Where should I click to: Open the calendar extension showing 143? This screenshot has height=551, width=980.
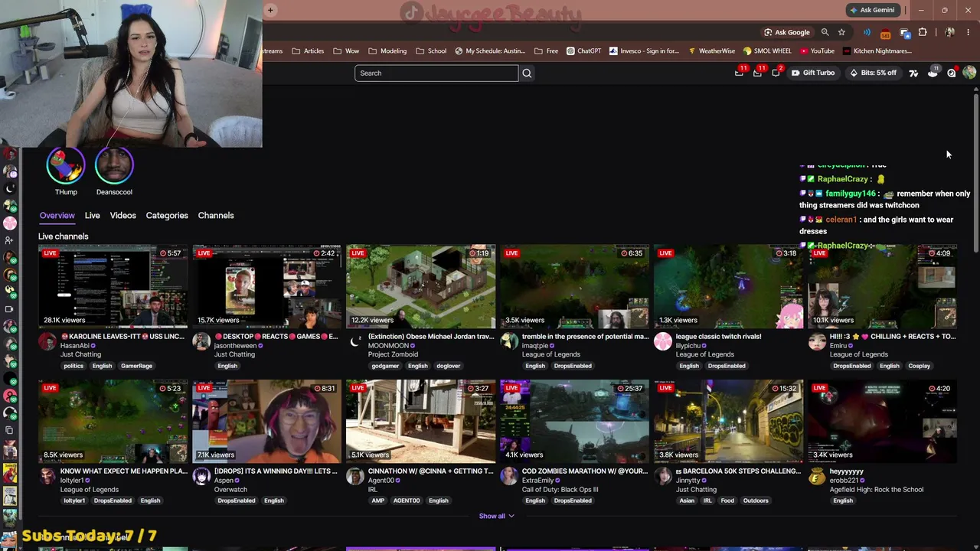pos(886,33)
